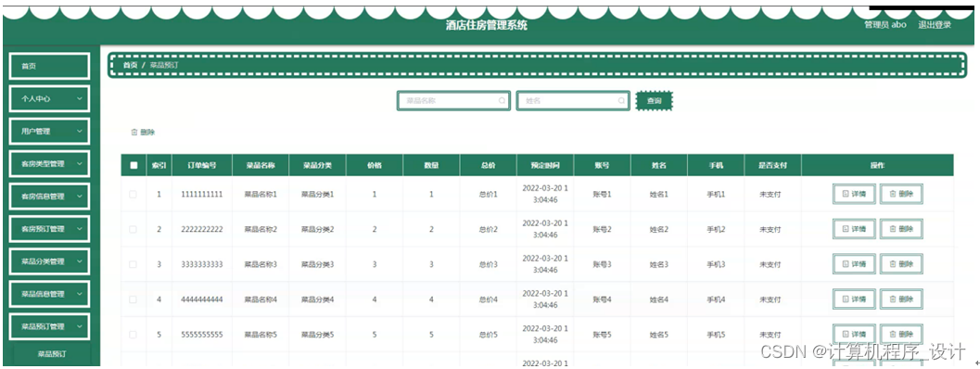
Task: Expand the 用户管理 sidebar menu
Action: point(49,132)
